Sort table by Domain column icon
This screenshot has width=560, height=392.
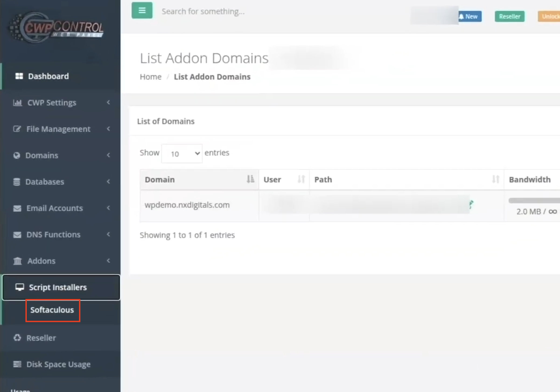pos(250,179)
